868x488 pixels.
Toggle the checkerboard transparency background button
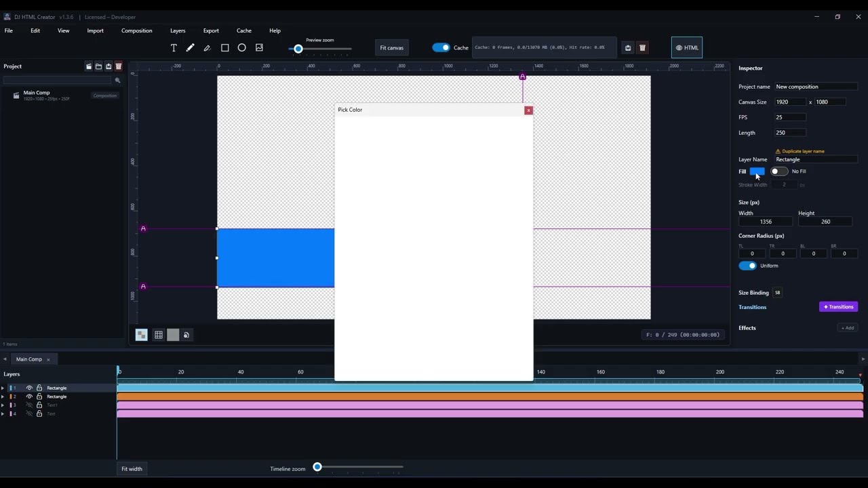[x=141, y=335]
